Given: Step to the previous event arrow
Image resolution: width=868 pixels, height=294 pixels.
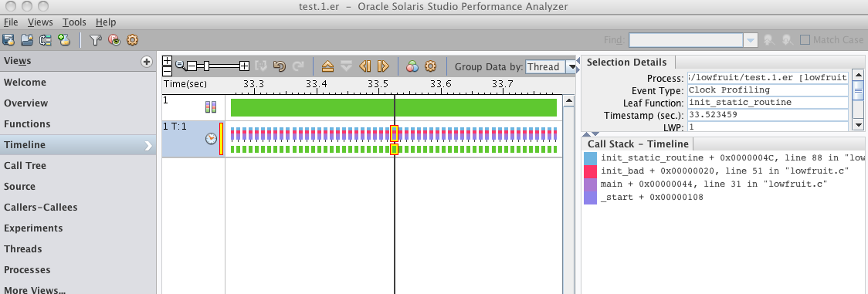Looking at the screenshot, I should point(364,66).
